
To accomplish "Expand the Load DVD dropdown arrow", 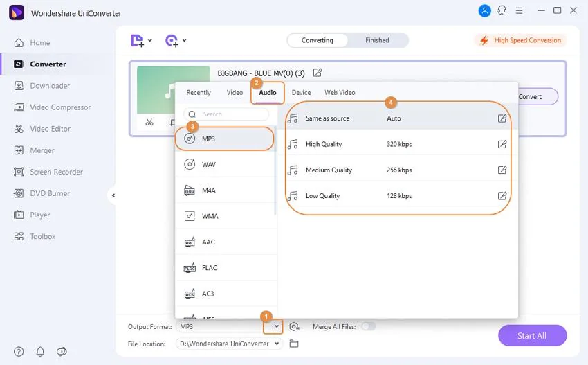I will [x=185, y=40].
